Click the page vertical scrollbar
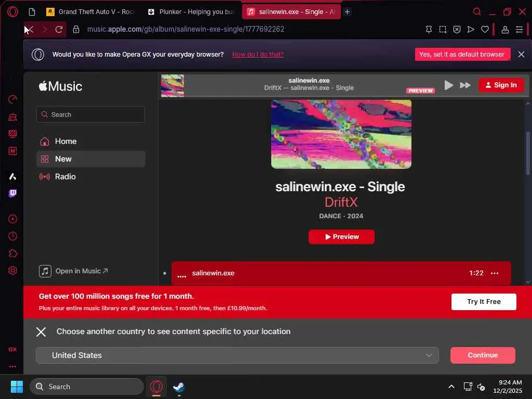 [x=528, y=153]
